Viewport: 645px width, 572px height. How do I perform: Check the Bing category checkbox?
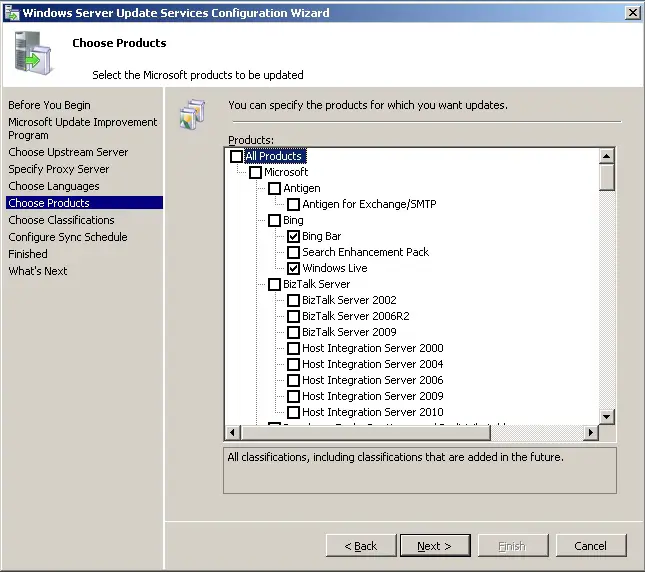[x=274, y=220]
